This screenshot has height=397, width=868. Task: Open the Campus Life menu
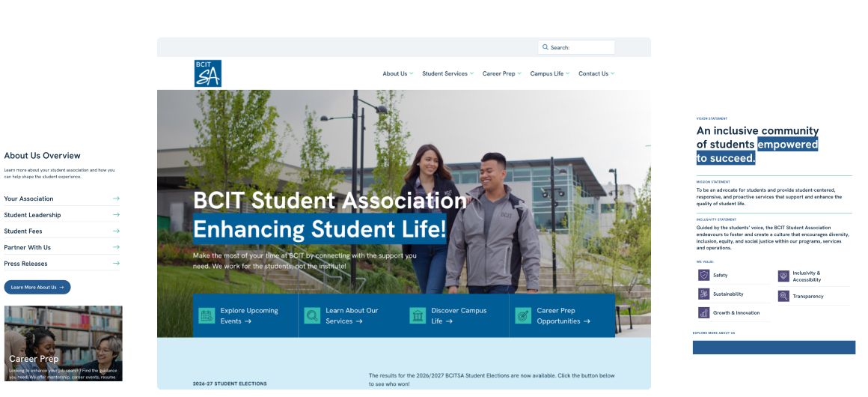549,73
